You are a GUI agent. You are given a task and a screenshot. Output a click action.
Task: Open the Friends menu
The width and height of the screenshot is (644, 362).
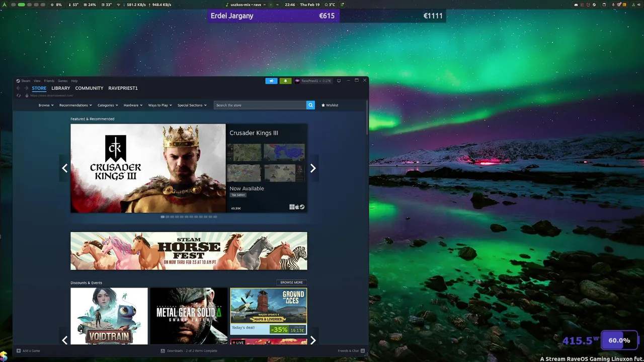[49, 80]
